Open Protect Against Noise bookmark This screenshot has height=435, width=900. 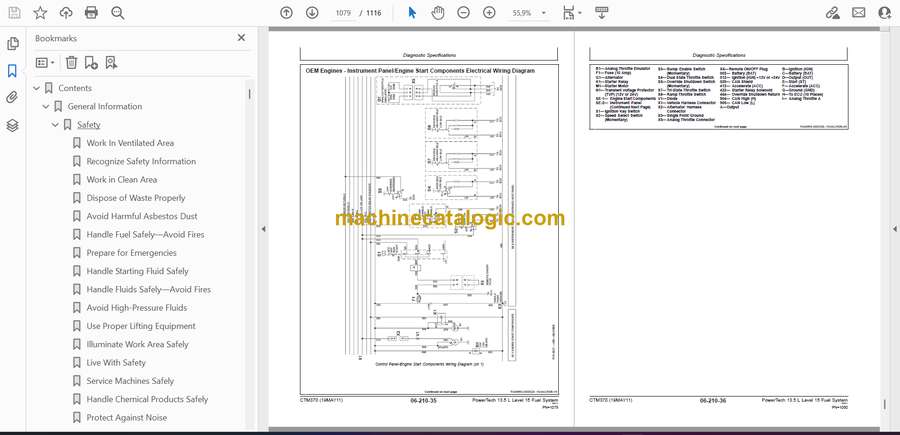(126, 418)
